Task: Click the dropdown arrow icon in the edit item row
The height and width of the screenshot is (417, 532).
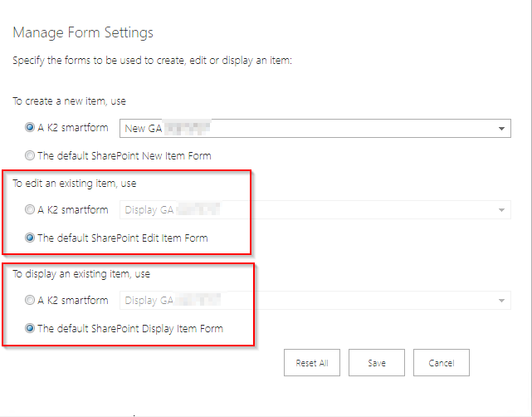Action: pyautogui.click(x=501, y=210)
